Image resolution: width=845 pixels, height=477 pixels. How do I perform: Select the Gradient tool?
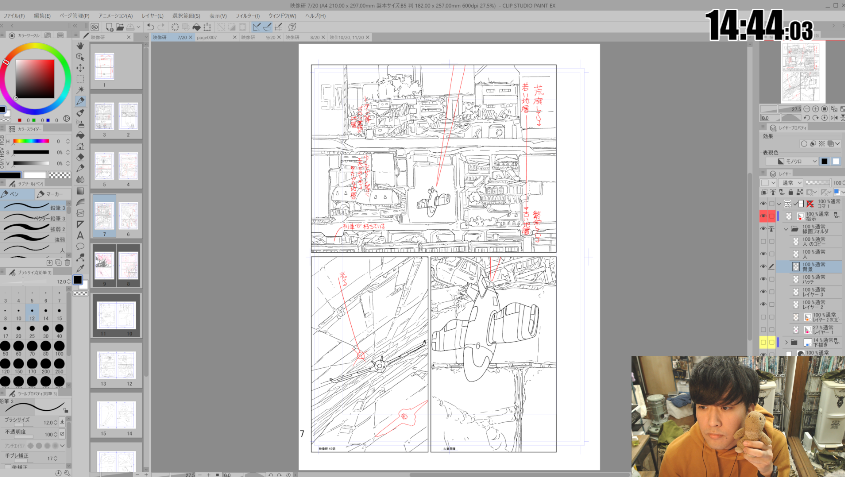(80, 191)
